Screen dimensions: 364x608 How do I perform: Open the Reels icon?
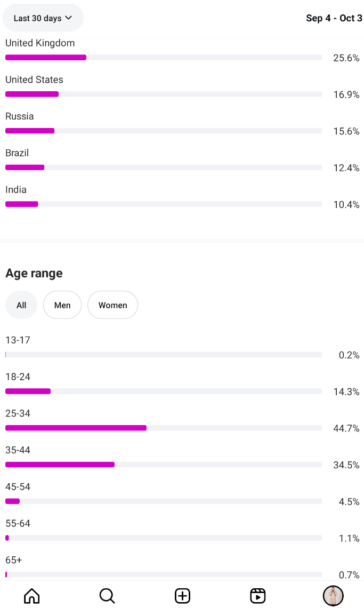(x=258, y=596)
